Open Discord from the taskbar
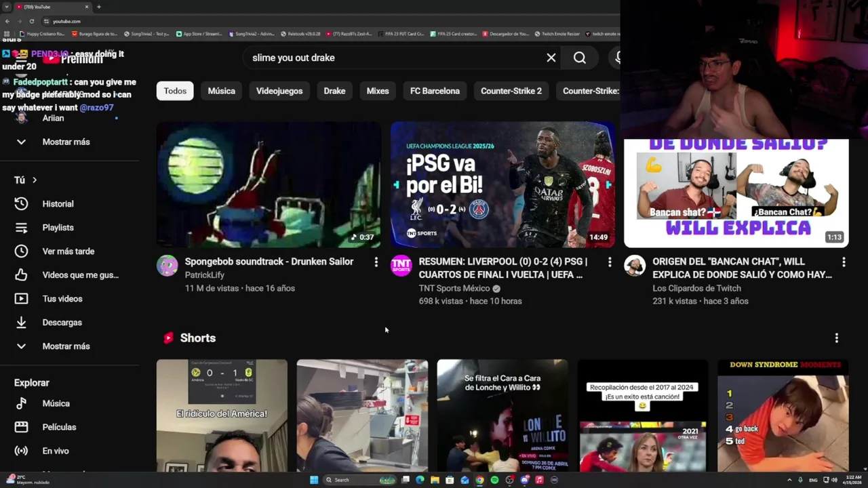 [x=524, y=480]
